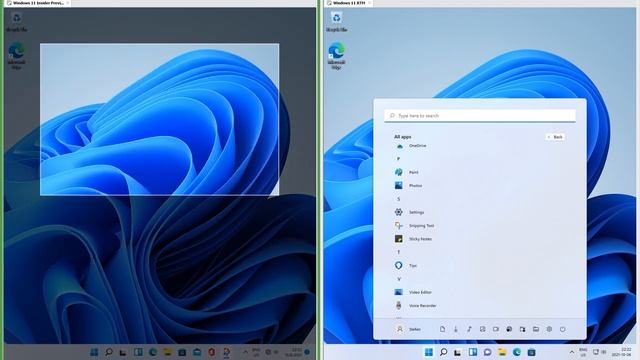Switch to Windows 11 Insider Preview VM tab

(38, 3)
